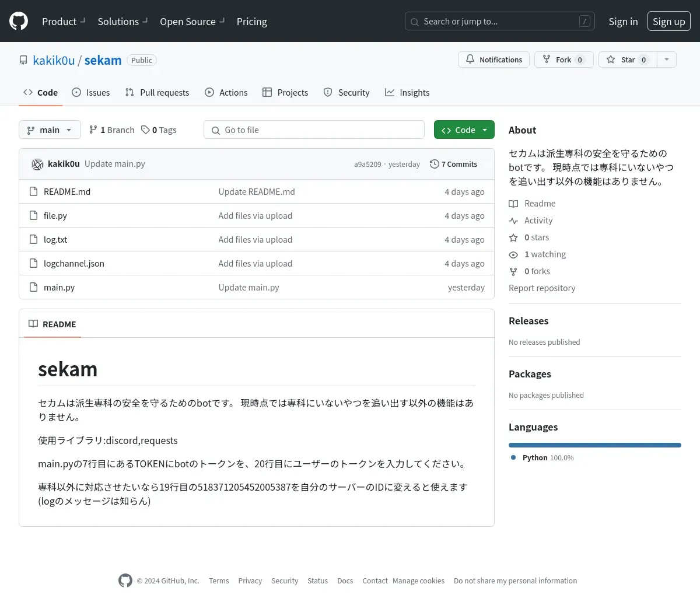View 0 stars in About sidebar
The image size is (700, 612).
point(529,237)
